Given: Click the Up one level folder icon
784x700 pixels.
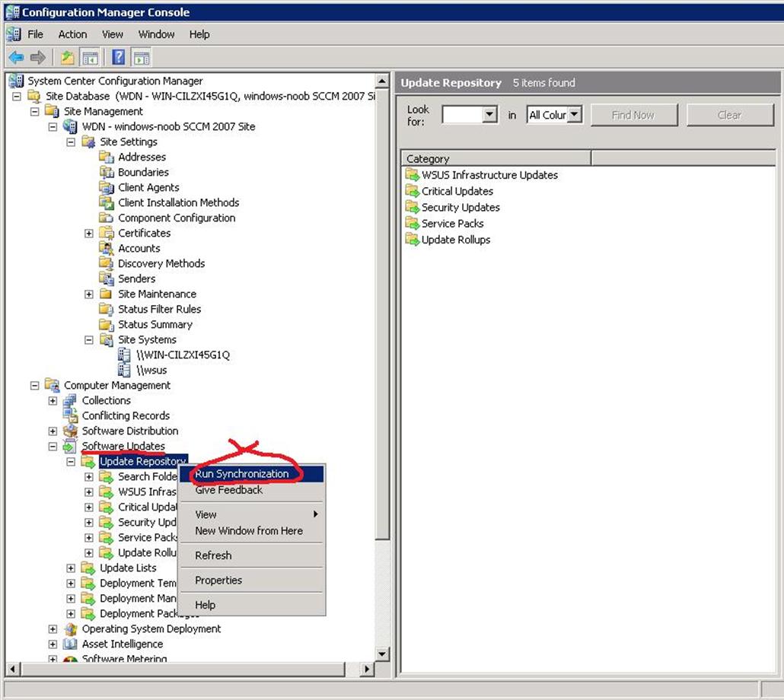Looking at the screenshot, I should click(68, 58).
